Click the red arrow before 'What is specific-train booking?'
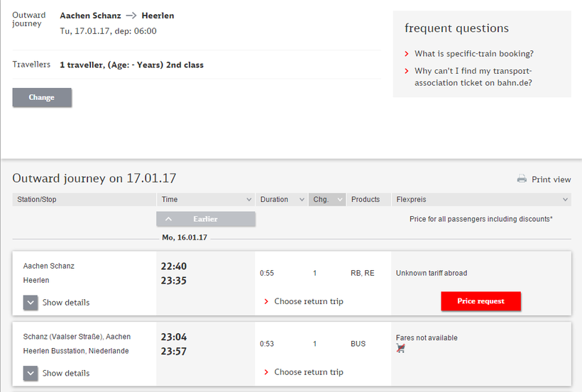Viewport: 582px width, 392px height. click(407, 54)
